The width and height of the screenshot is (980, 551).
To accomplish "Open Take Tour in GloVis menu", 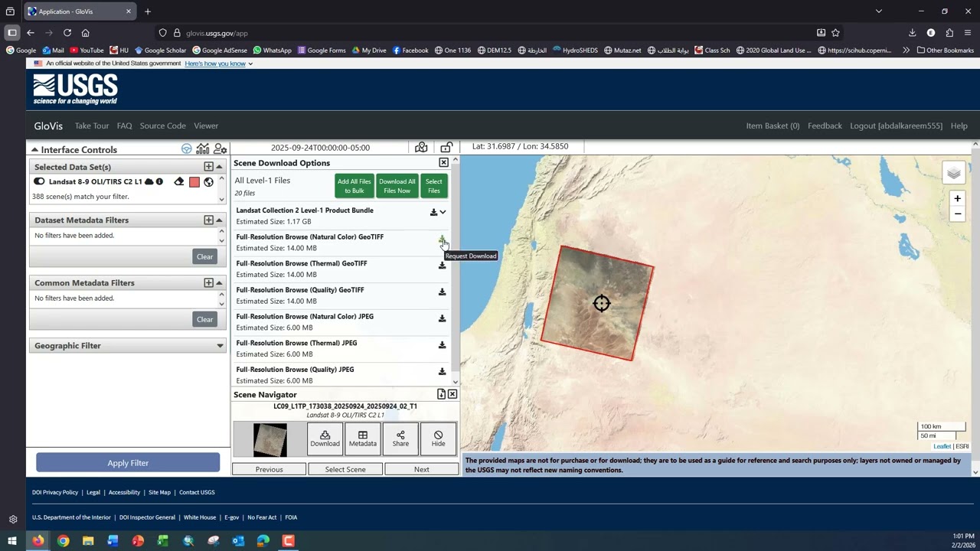I will tap(92, 126).
